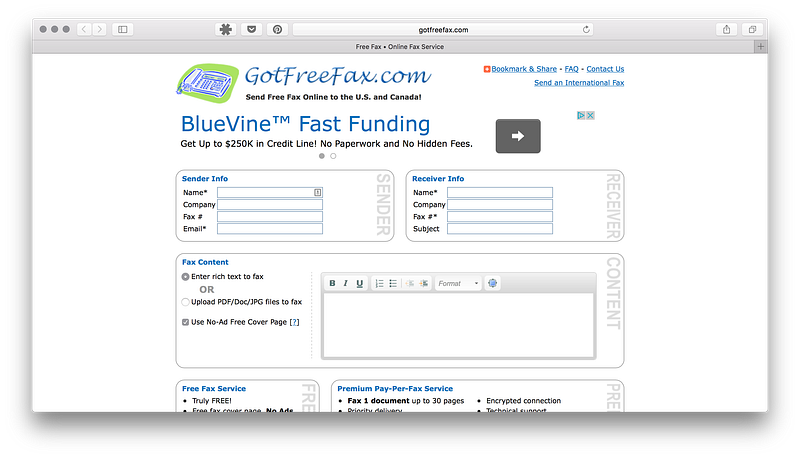
Task: Click the ad's arrow button
Action: click(x=518, y=136)
